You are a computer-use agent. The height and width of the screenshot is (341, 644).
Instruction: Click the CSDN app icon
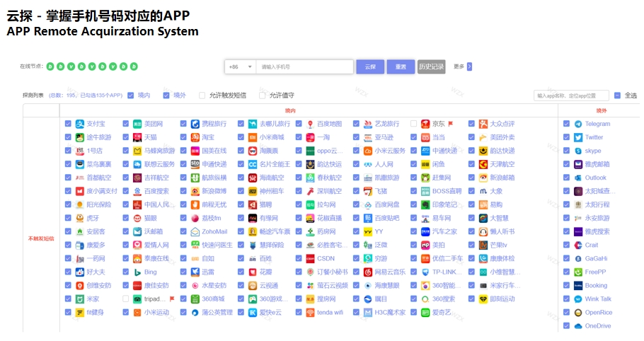310,258
